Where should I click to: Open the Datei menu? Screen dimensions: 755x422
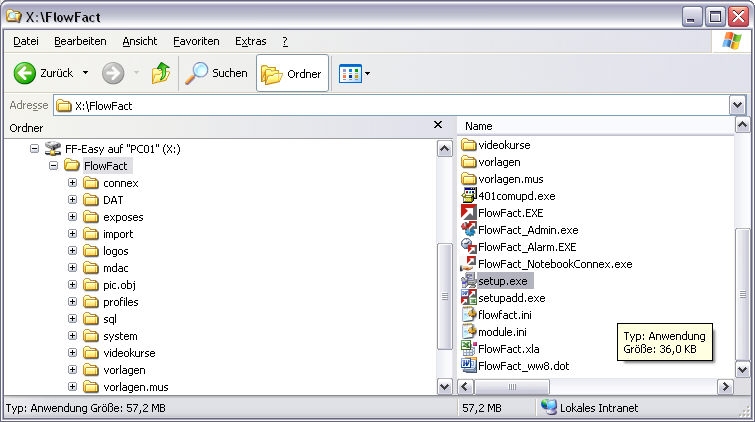click(26, 41)
